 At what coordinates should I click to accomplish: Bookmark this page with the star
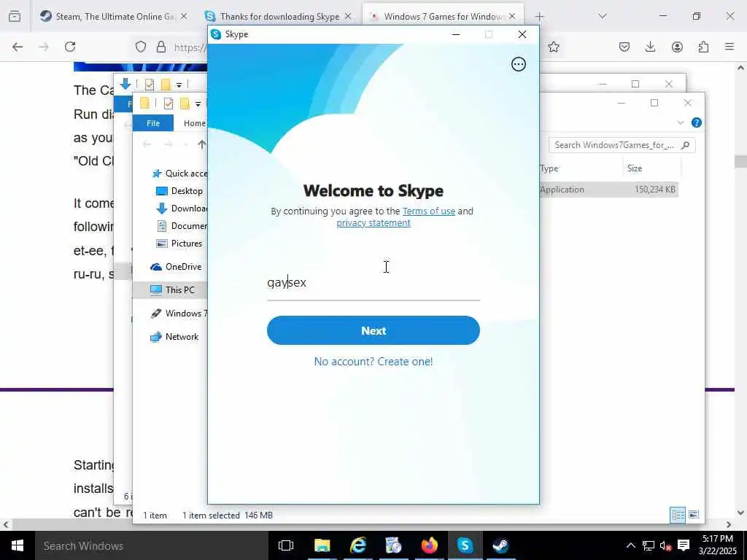[x=553, y=47]
